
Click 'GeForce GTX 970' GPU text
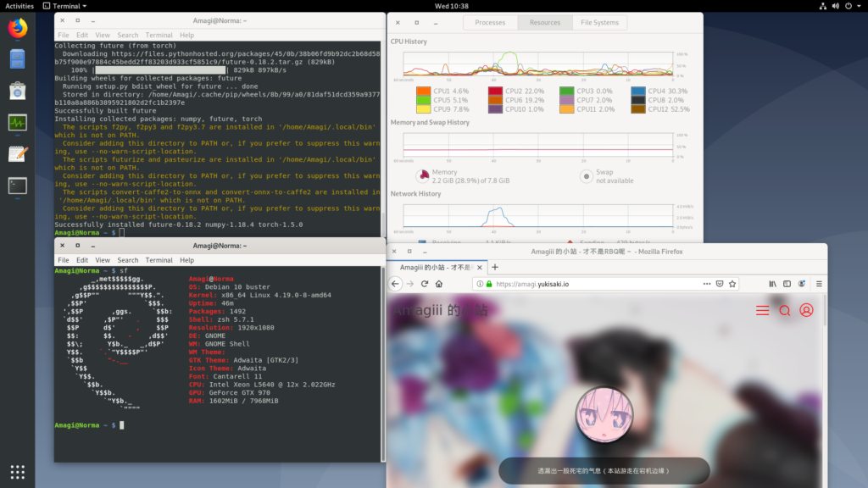click(x=240, y=393)
